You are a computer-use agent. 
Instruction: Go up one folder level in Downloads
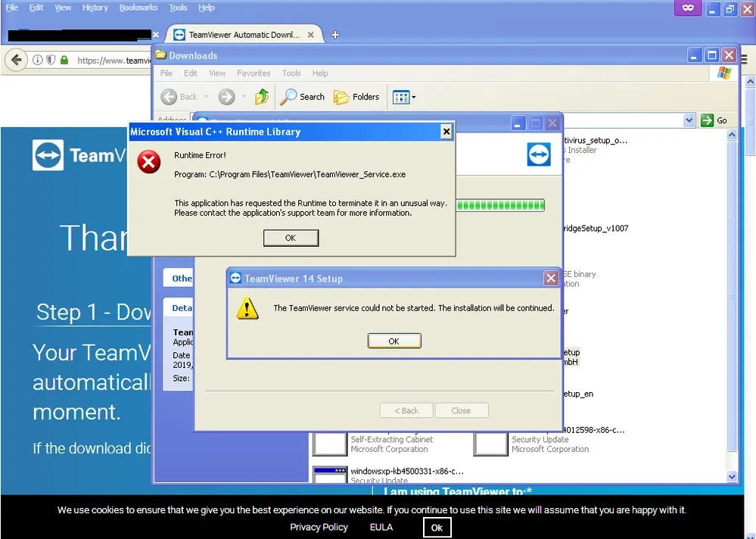pos(262,97)
